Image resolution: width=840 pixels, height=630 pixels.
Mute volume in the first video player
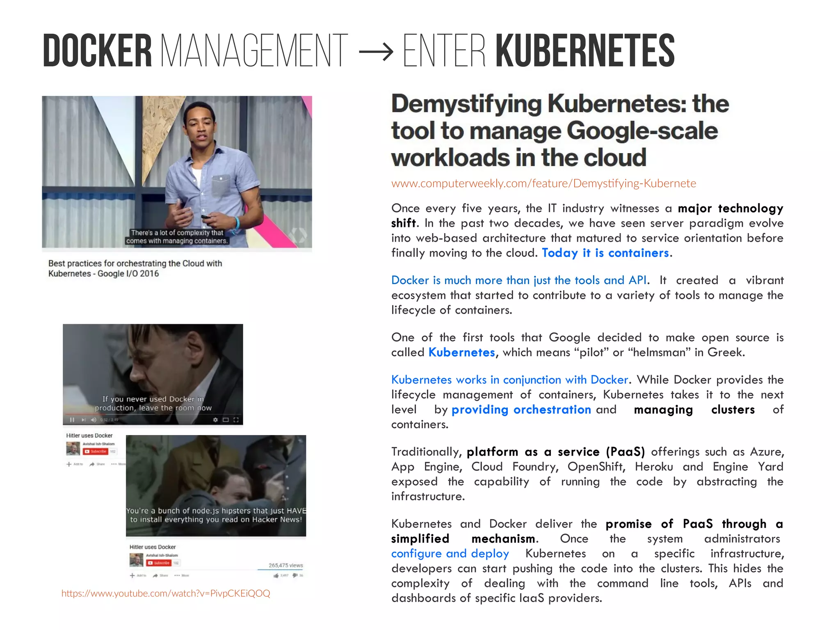point(94,420)
